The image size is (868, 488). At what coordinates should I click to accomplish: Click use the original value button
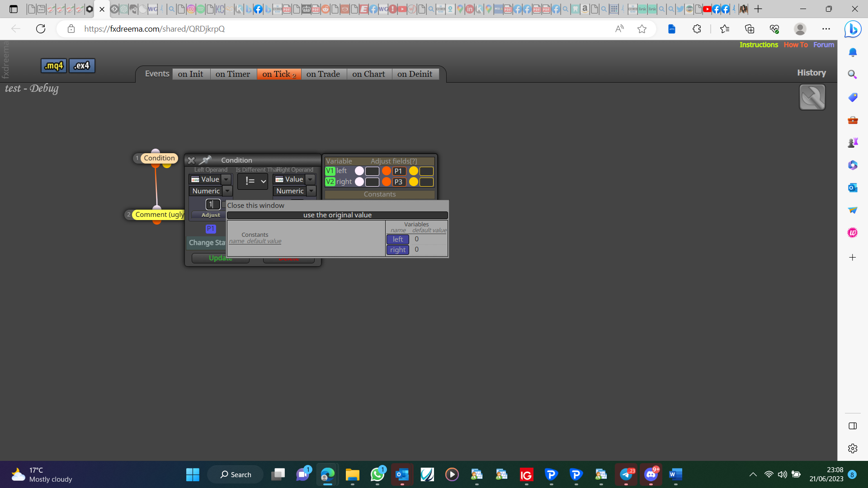click(x=337, y=215)
